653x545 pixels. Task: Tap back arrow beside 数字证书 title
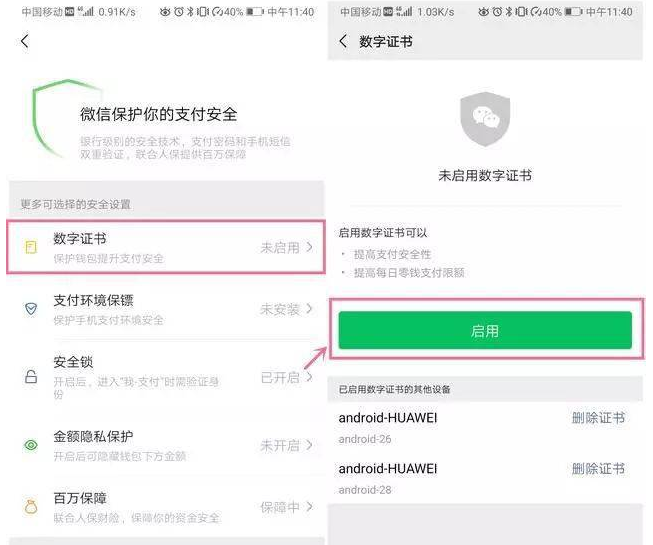[x=343, y=41]
